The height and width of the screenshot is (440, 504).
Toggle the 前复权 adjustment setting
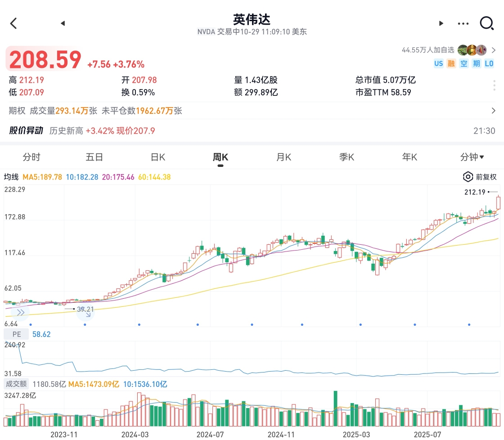[x=486, y=177]
